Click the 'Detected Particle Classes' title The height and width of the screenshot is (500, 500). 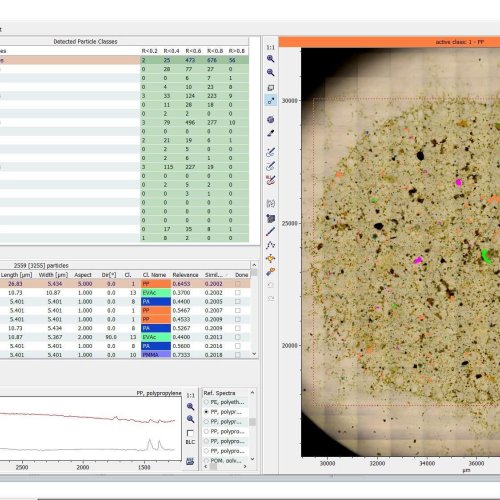point(85,41)
